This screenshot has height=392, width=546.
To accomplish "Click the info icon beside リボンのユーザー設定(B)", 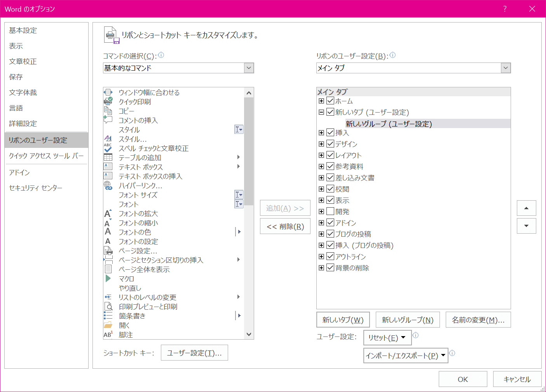I will (x=392, y=55).
